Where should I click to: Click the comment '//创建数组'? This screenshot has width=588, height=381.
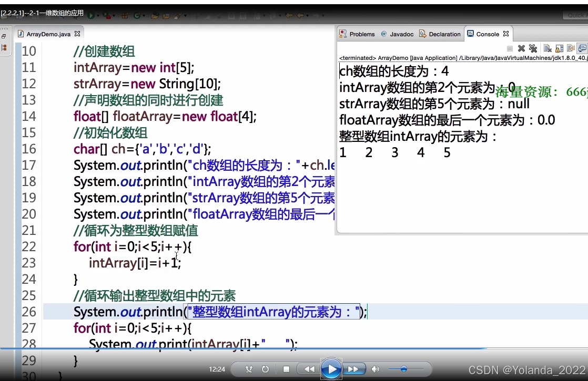[x=104, y=52]
